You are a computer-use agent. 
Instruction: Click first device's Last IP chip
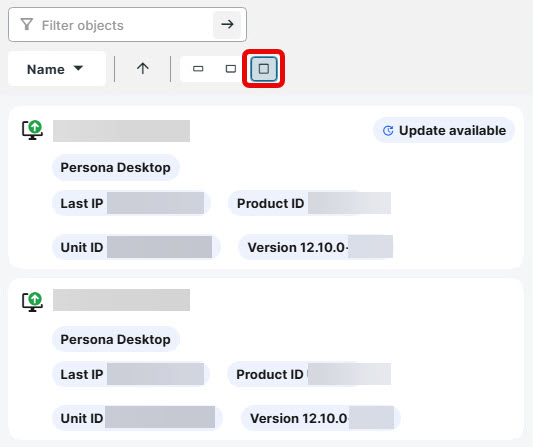pos(131,203)
